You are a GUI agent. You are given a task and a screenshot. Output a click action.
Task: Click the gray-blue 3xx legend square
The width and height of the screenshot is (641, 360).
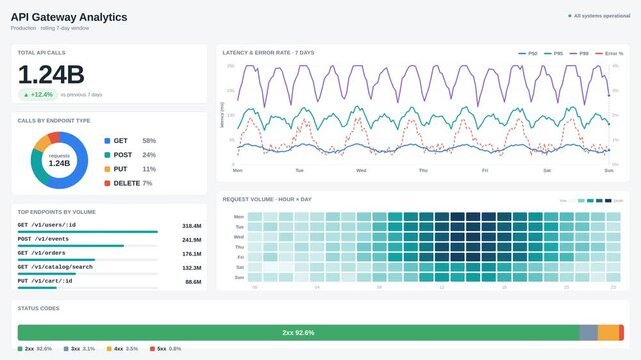click(66, 349)
